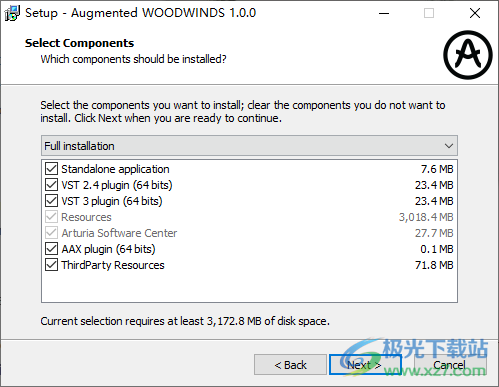This screenshot has height=387, width=499.
Task: Click the 7.6 MB size value
Action: click(x=437, y=169)
